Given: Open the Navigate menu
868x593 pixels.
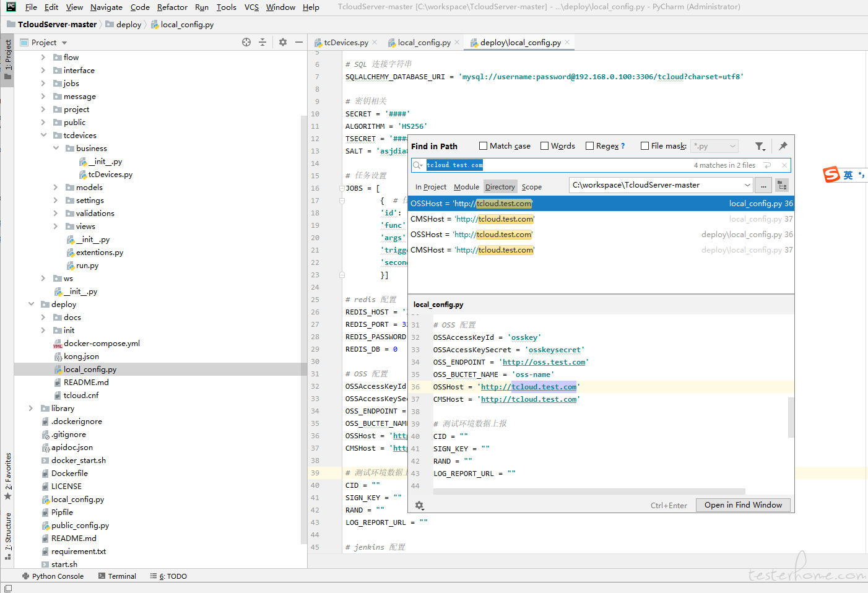Looking at the screenshot, I should pos(106,7).
